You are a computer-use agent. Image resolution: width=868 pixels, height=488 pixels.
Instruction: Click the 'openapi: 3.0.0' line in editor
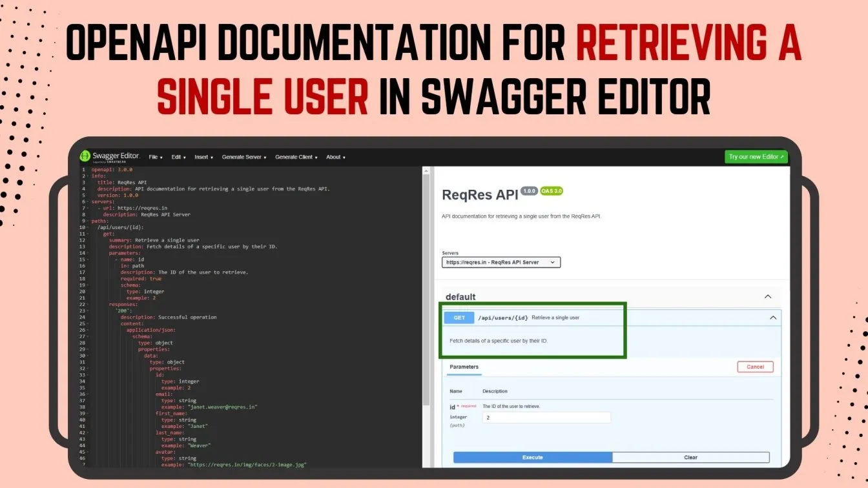point(112,169)
